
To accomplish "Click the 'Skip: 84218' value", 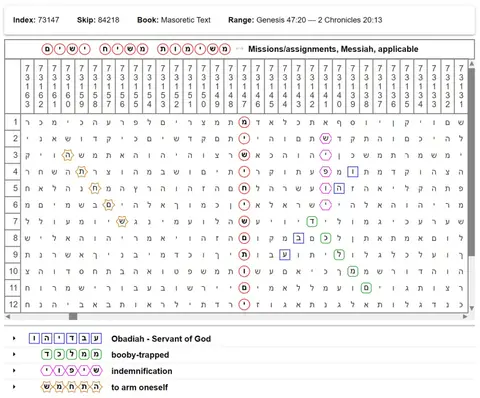I will (98, 20).
